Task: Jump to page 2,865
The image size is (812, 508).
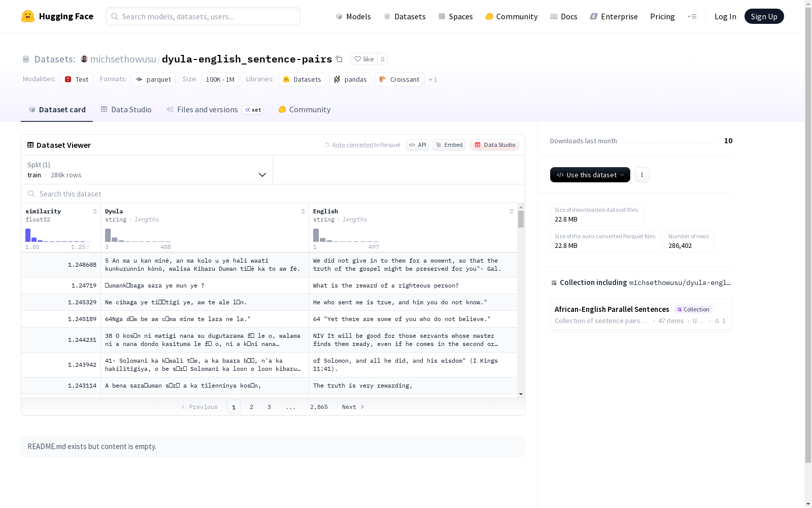Action: click(319, 407)
